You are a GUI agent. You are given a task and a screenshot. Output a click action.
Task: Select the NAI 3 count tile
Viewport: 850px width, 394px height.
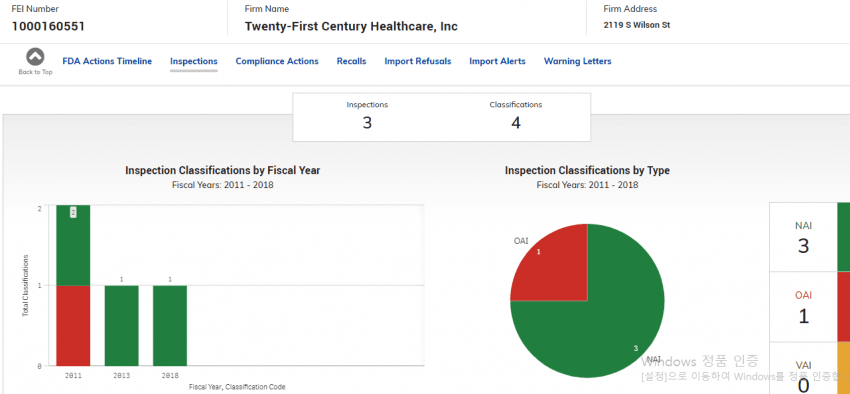803,237
